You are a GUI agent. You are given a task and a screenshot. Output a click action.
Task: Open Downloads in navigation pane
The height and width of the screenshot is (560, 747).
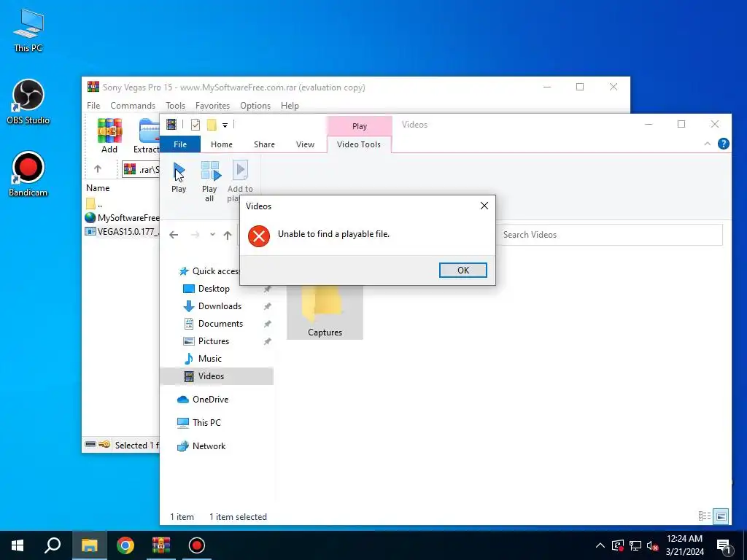[220, 306]
